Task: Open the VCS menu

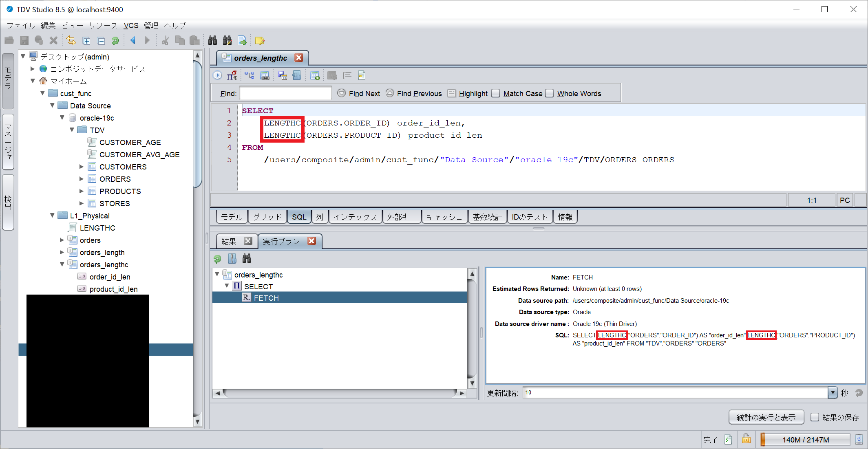Action: pyautogui.click(x=131, y=25)
